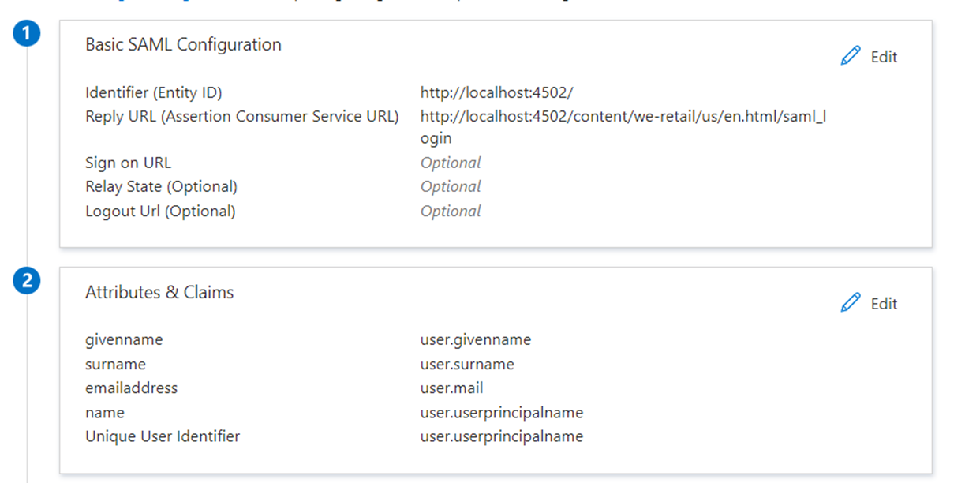The width and height of the screenshot is (980, 483).
Task: Click the step 2 number badge
Action: [28, 281]
